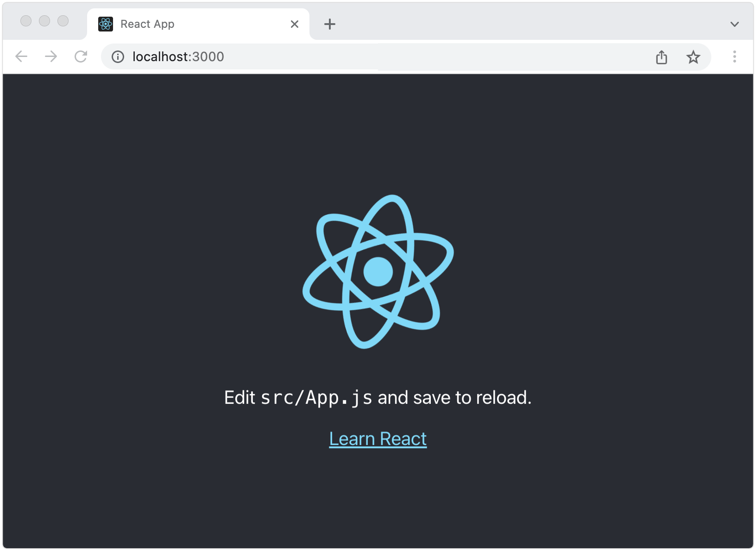Click the window zoom button
Viewport: 756px width, 551px height.
(63, 21)
